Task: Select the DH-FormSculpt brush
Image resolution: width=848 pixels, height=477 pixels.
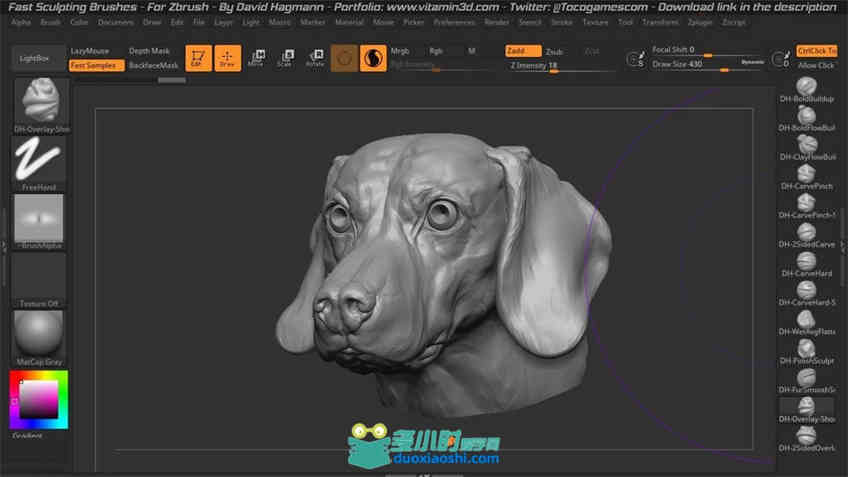Action: point(806,353)
